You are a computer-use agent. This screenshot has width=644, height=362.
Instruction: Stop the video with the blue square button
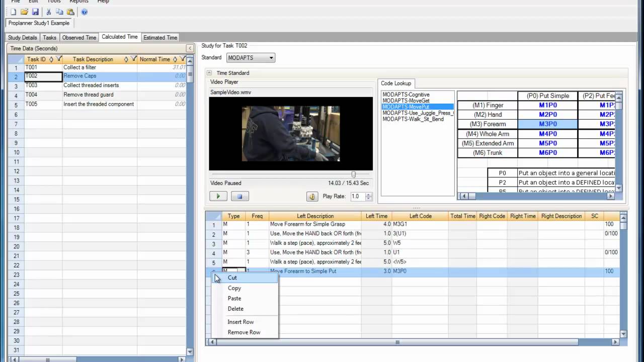pos(239,196)
